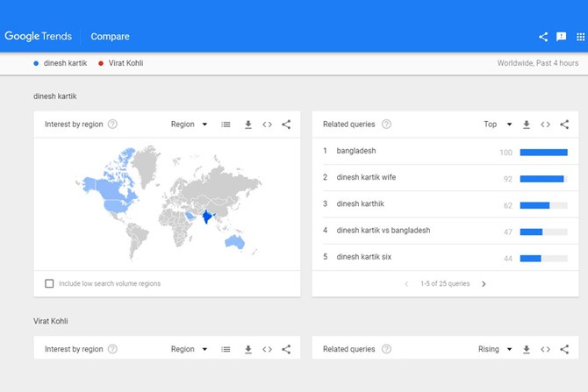
Task: Open the 'dinesh kartik wife' query
Action: tap(366, 177)
